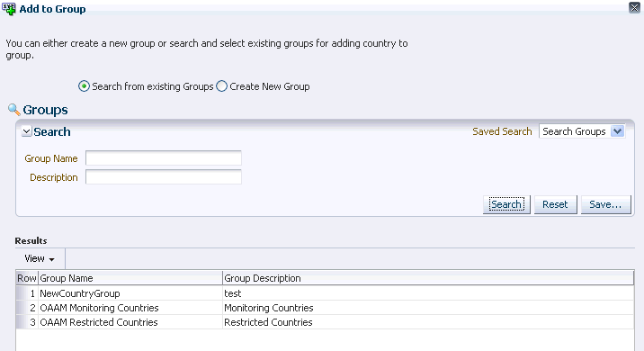Click row selector for row 3
The width and height of the screenshot is (644, 351).
pos(27,322)
